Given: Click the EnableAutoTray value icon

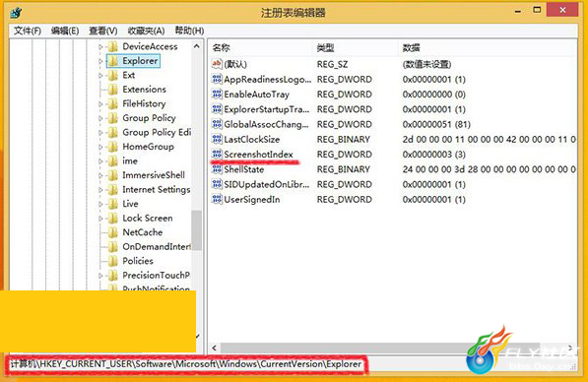Looking at the screenshot, I should coord(217,95).
